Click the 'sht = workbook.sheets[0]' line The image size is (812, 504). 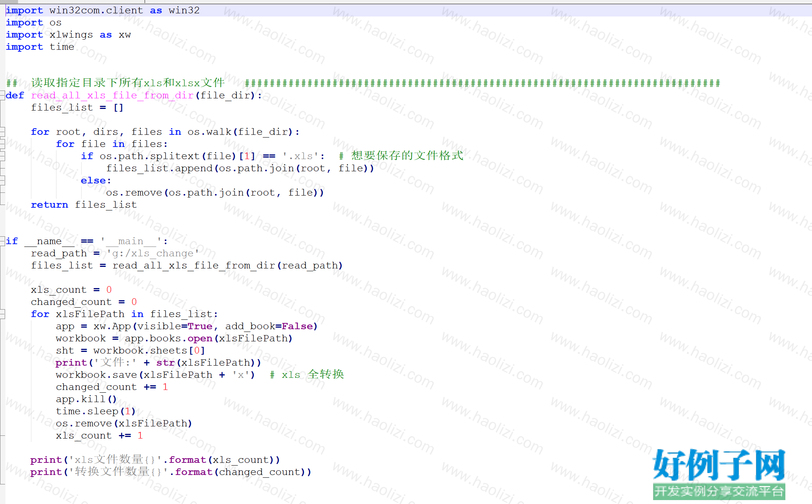pos(130,350)
